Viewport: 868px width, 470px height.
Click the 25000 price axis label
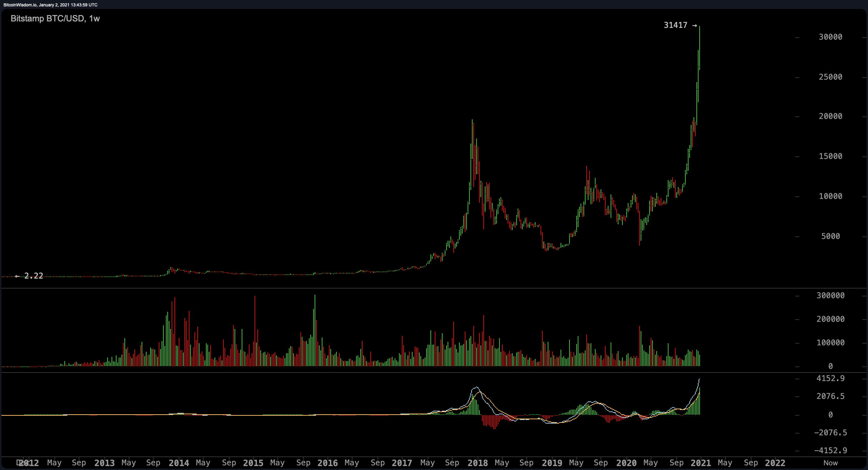830,77
